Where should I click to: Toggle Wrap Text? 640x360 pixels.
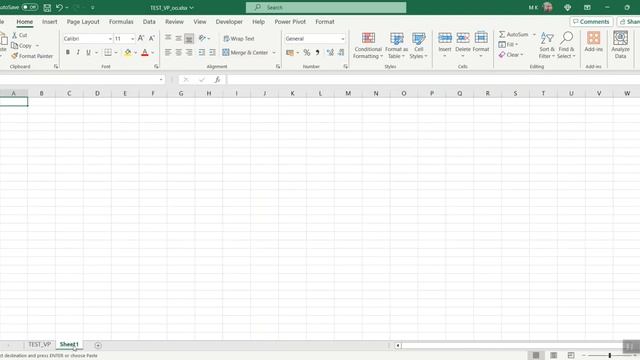pyautogui.click(x=239, y=38)
